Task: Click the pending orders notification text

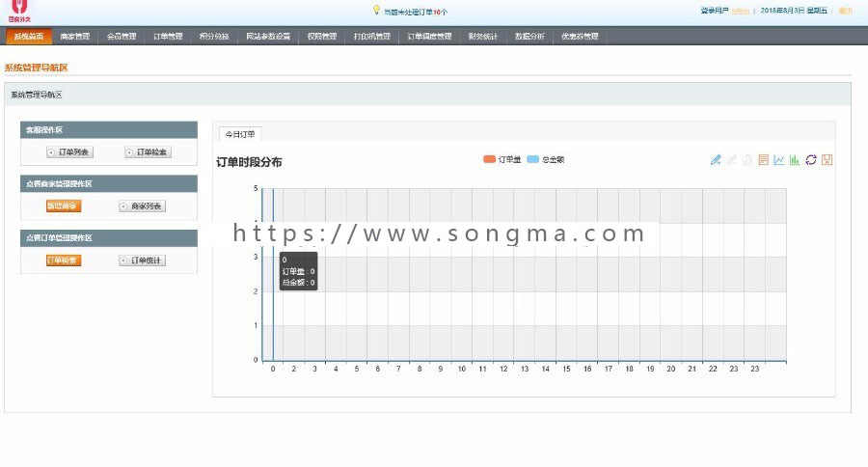Action: pos(416,12)
